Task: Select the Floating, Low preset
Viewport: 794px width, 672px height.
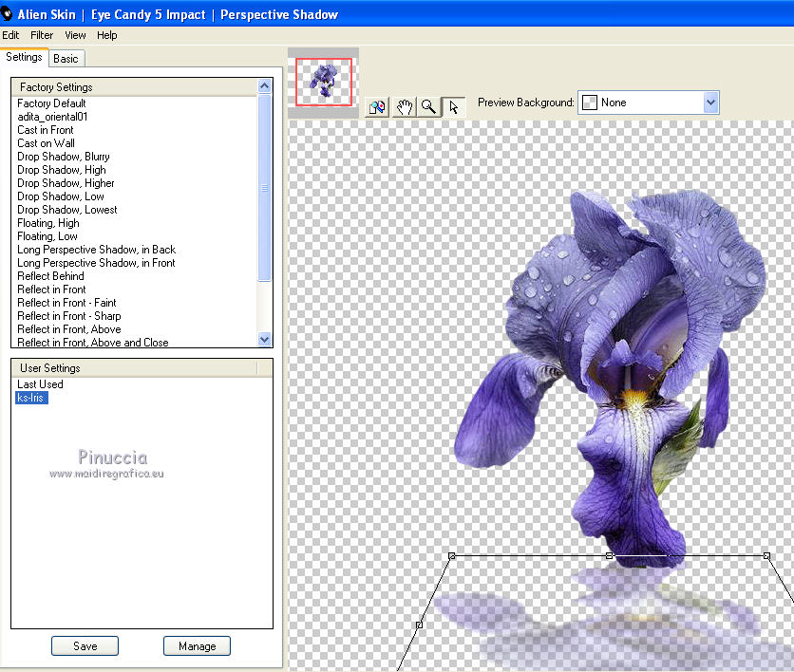Action: [x=47, y=236]
